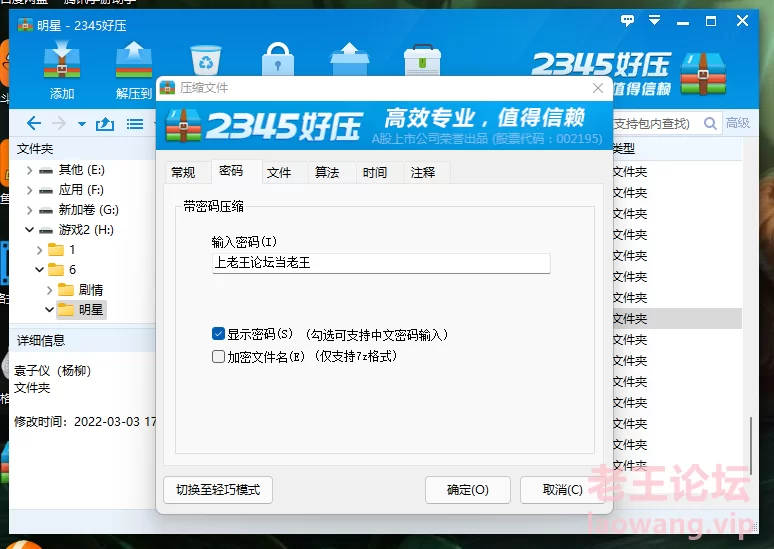Click the go up one level icon
This screenshot has height=549, width=774.
coord(105,123)
